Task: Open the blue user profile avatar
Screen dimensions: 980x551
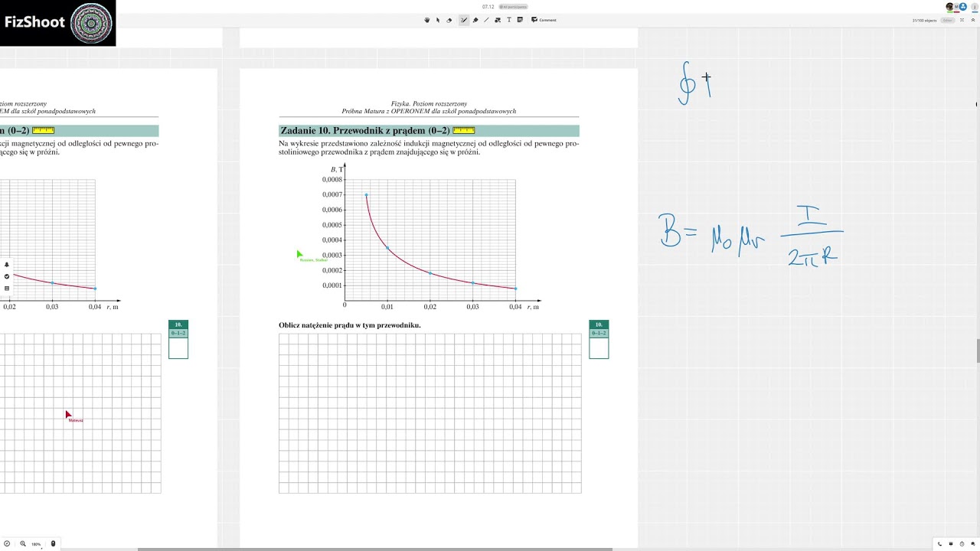Action: [x=962, y=6]
